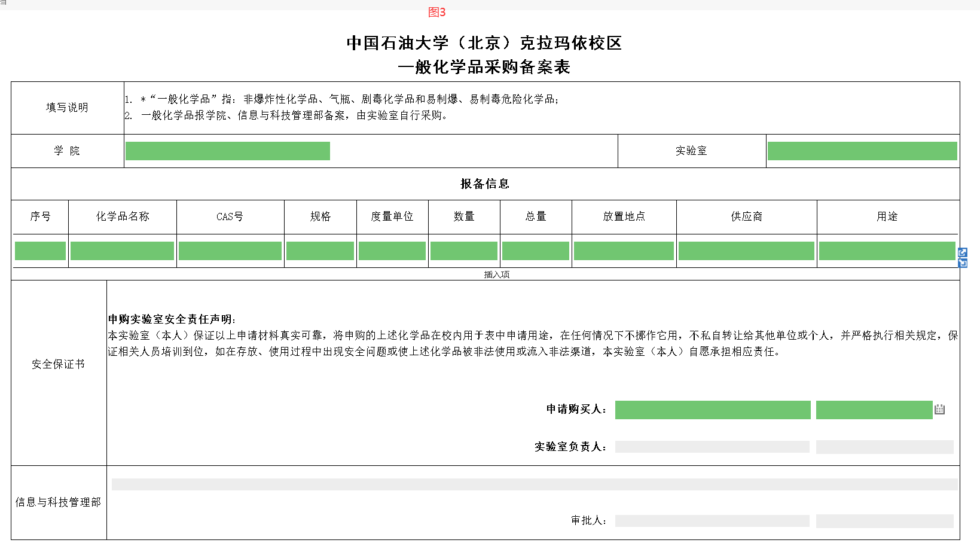Click the 规格 input cell

point(320,251)
